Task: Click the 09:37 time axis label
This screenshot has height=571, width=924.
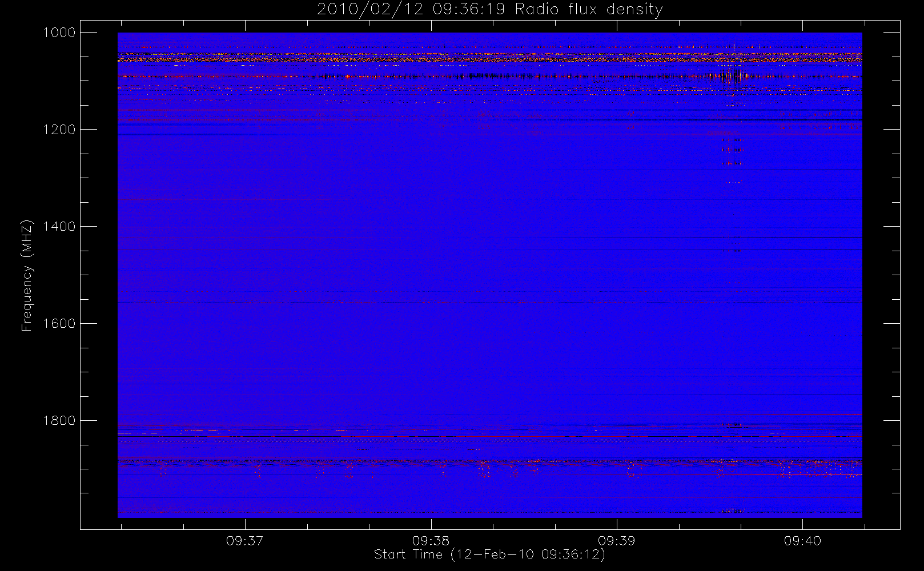Action: [245, 541]
